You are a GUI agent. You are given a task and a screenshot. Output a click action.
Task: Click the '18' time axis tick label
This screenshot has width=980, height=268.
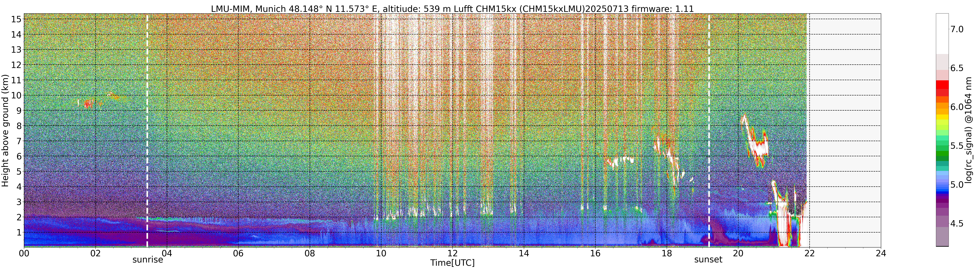point(666,253)
